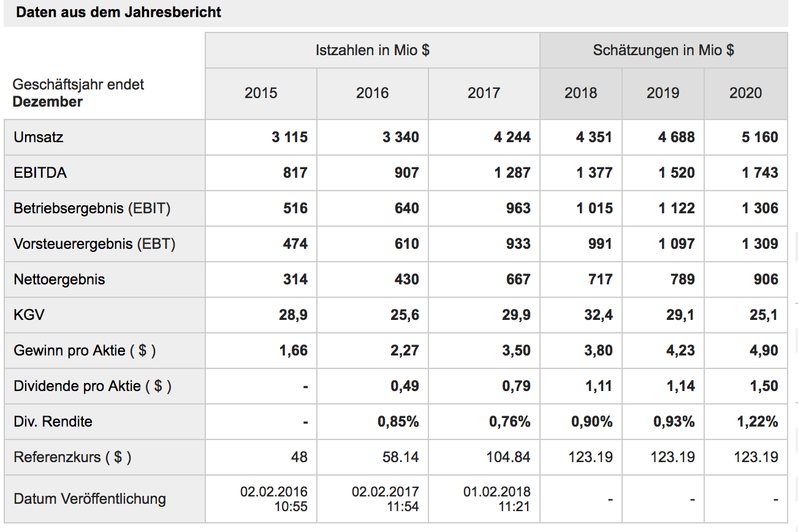The image size is (798, 532).
Task: Select the 2020 Nettoergebnis value 906
Action: pos(766,279)
